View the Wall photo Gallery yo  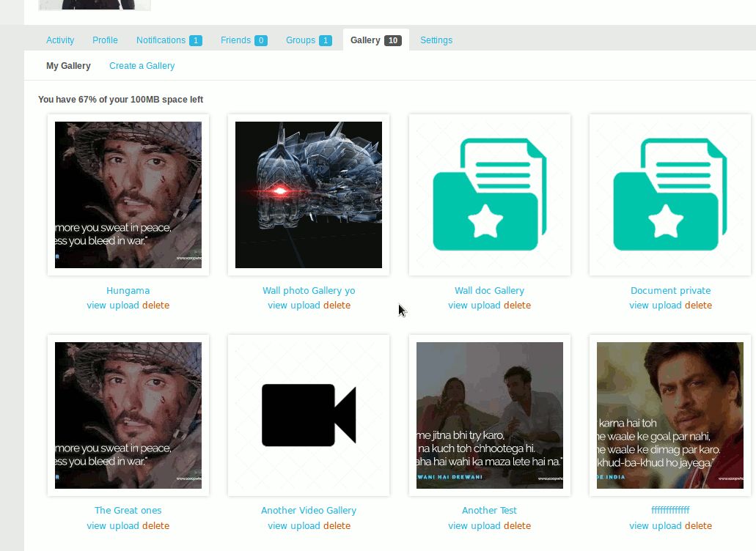pos(278,305)
